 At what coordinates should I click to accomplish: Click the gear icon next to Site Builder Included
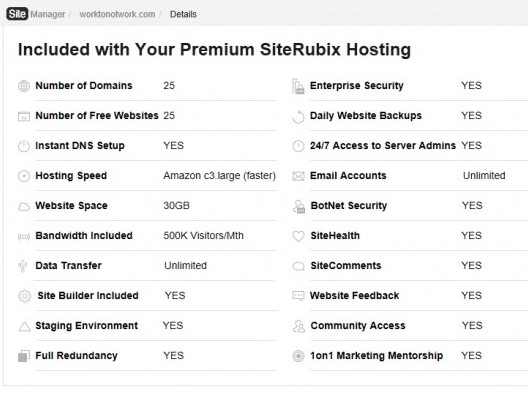[25, 296]
